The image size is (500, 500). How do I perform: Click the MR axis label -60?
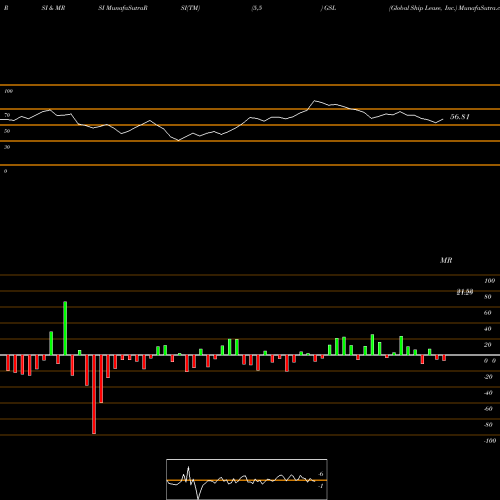(x=488, y=409)
